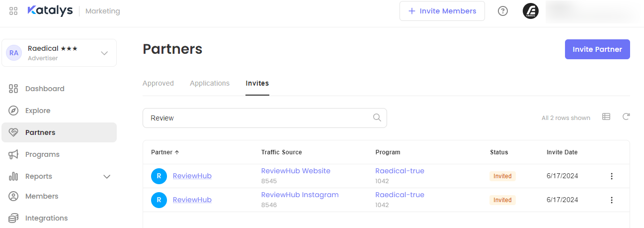This screenshot has height=228, width=644.
Task: Open the app grid launcher icon
Action: tap(13, 11)
